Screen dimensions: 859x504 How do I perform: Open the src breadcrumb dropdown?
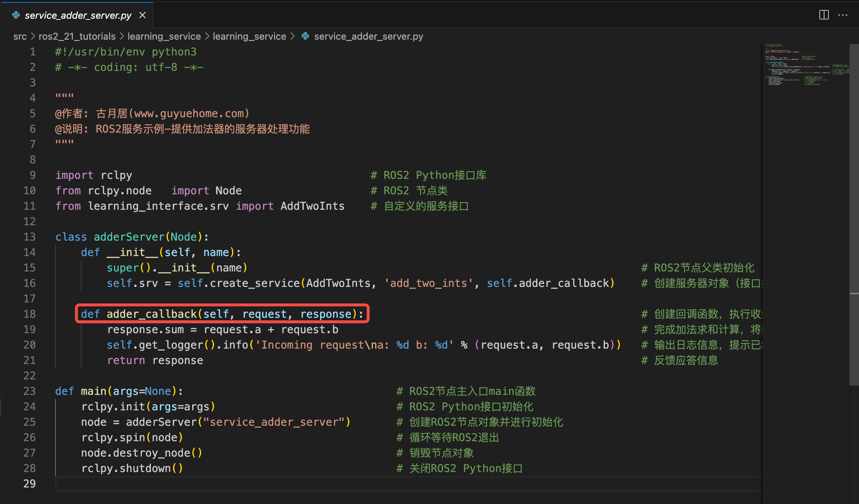pyautogui.click(x=20, y=36)
